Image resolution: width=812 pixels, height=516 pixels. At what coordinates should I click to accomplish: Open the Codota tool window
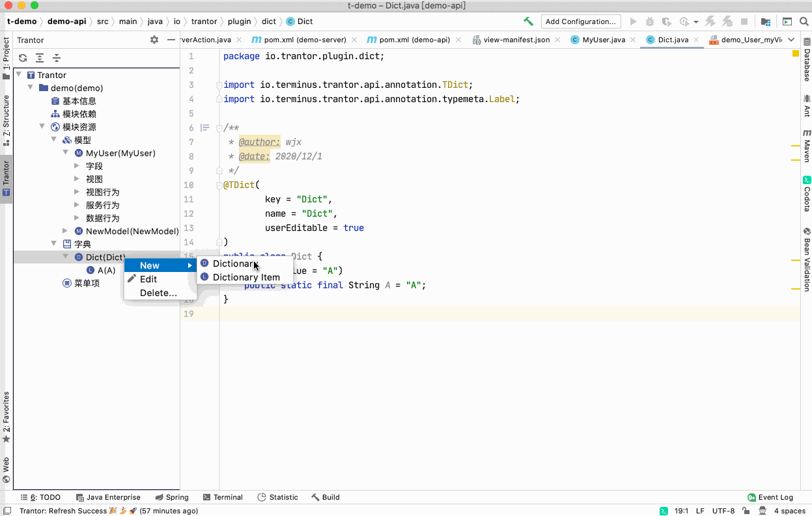806,194
